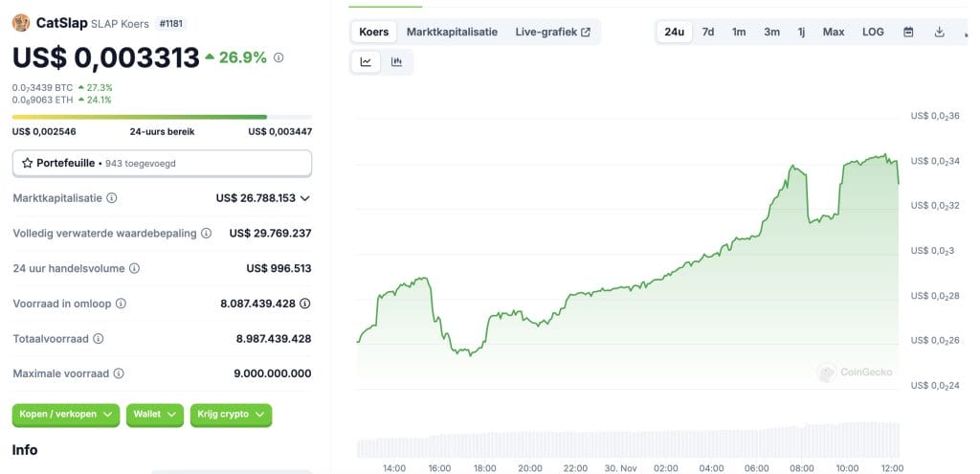Click the US$ 0,003313 price
980x474 pixels.
[x=105, y=57]
